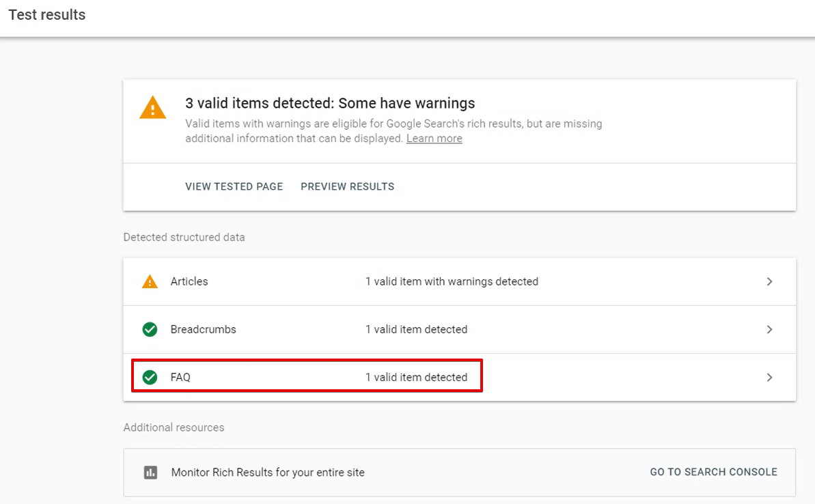Click the '3 valid items detected' heading
The image size is (815, 504).
(330, 103)
